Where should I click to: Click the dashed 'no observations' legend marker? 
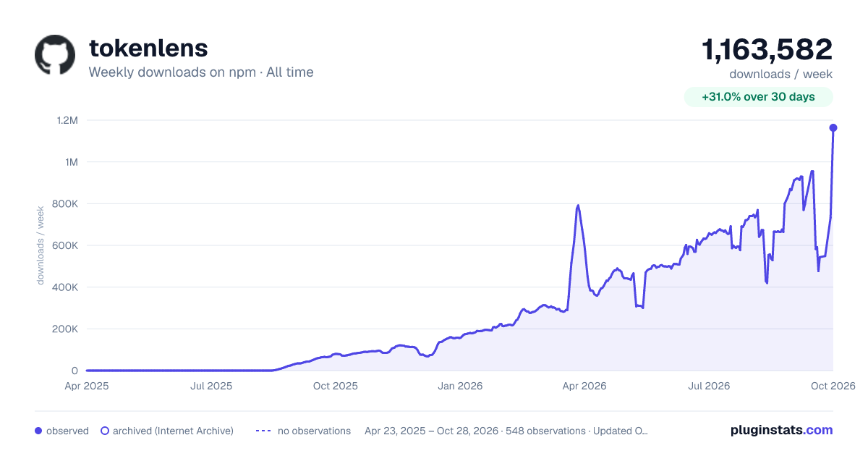pyautogui.click(x=263, y=431)
